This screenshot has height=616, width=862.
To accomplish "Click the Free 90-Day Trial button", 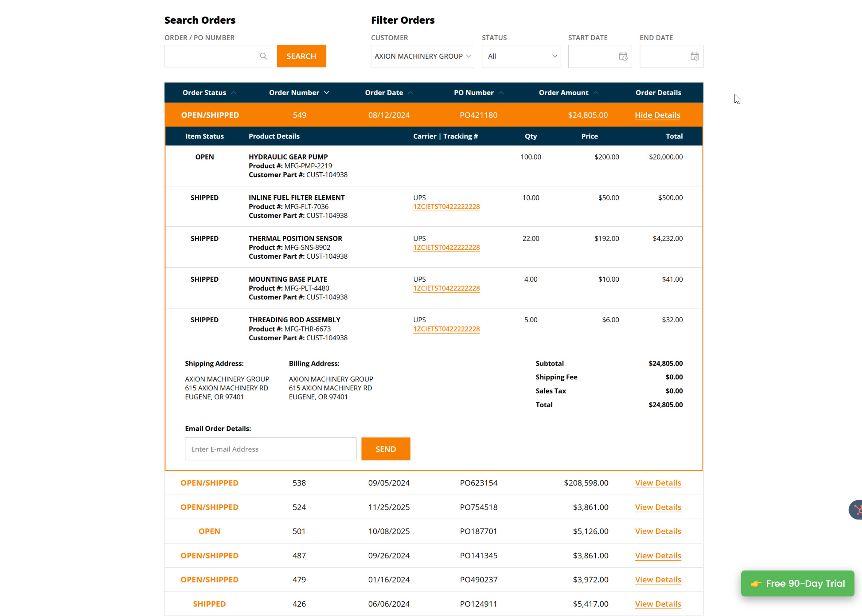I will (798, 583).
